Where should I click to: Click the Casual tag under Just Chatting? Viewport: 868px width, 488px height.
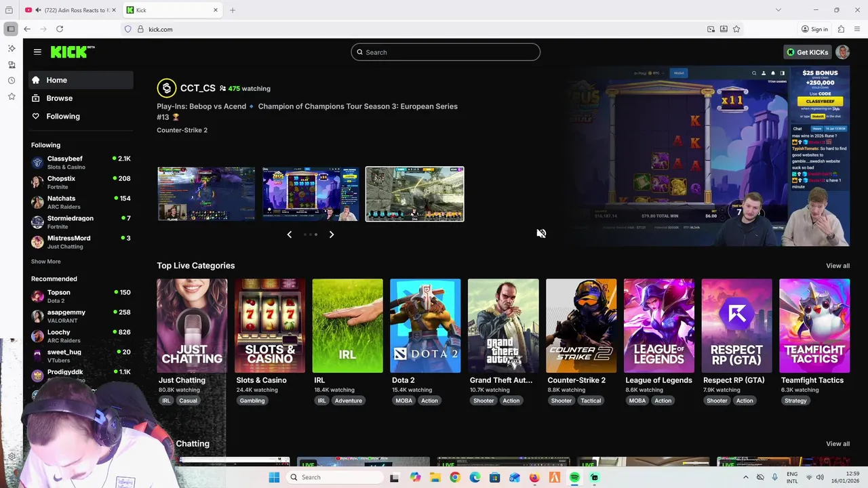[188, 401]
